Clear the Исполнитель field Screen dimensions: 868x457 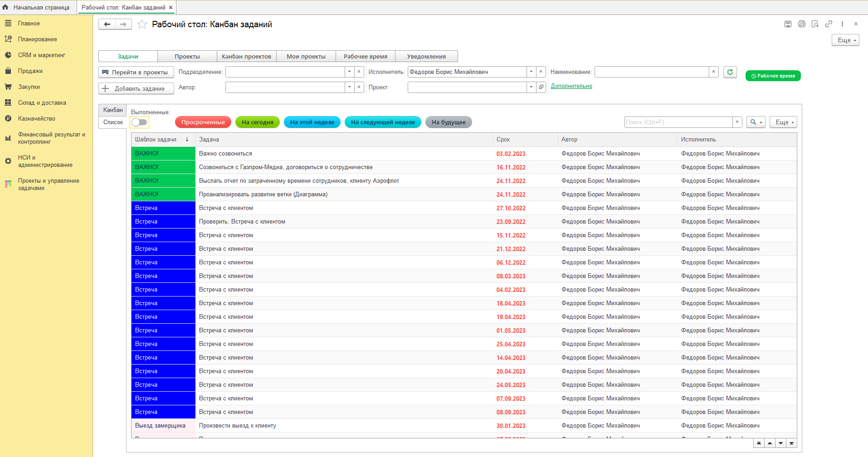click(541, 72)
